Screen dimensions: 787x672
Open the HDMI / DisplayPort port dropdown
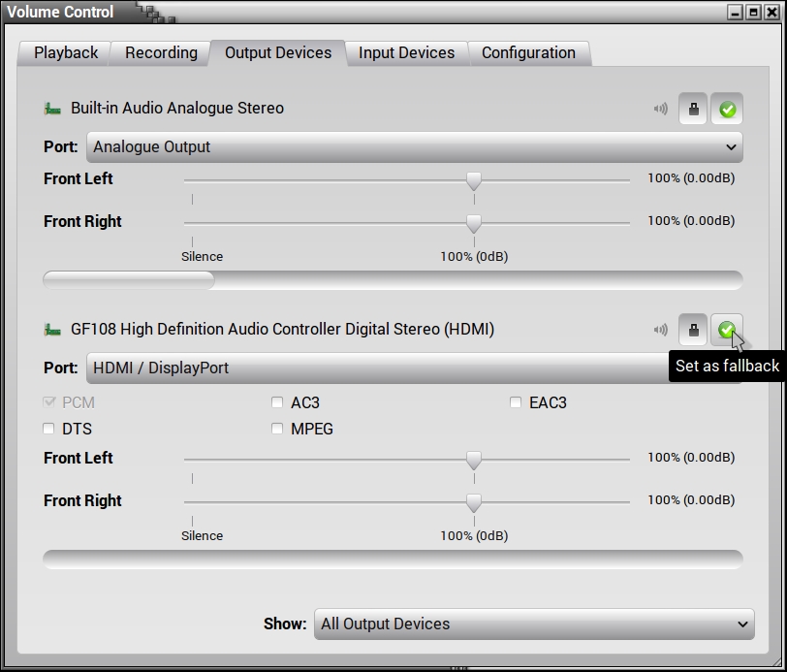click(378, 368)
